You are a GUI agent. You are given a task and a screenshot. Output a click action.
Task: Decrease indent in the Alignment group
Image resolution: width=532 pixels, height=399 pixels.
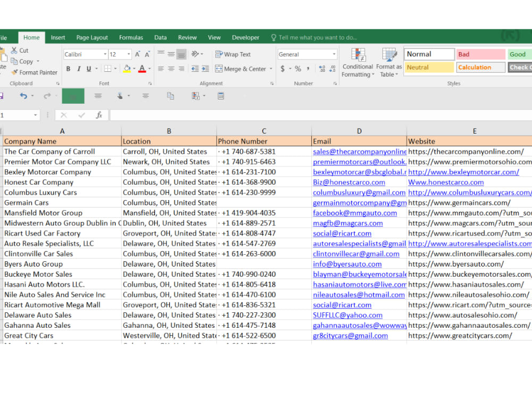click(x=195, y=69)
